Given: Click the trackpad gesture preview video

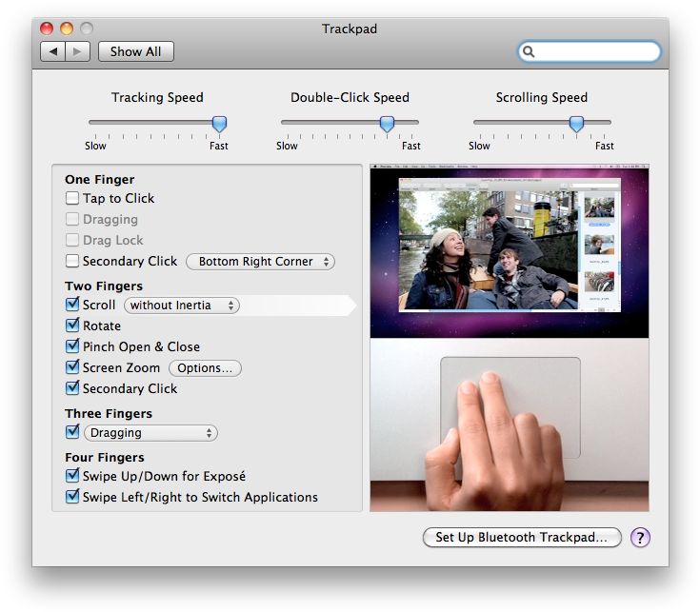Looking at the screenshot, I should tap(510, 338).
